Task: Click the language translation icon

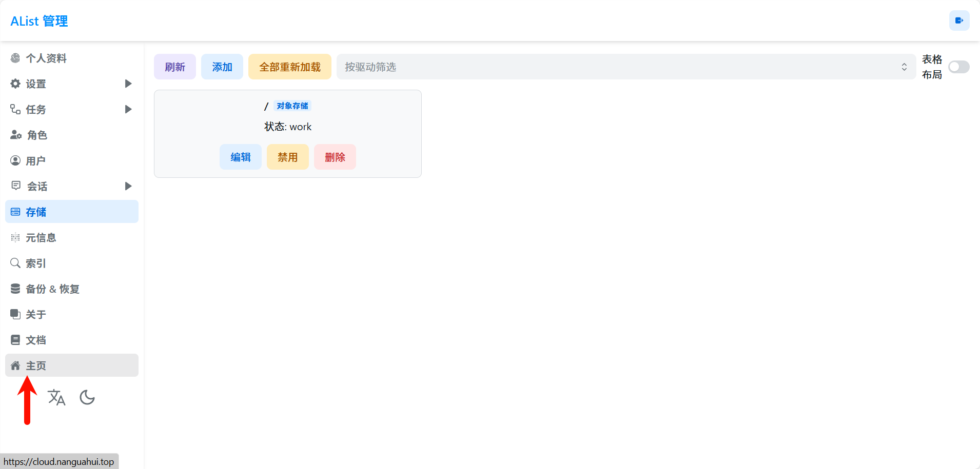Action: tap(56, 397)
